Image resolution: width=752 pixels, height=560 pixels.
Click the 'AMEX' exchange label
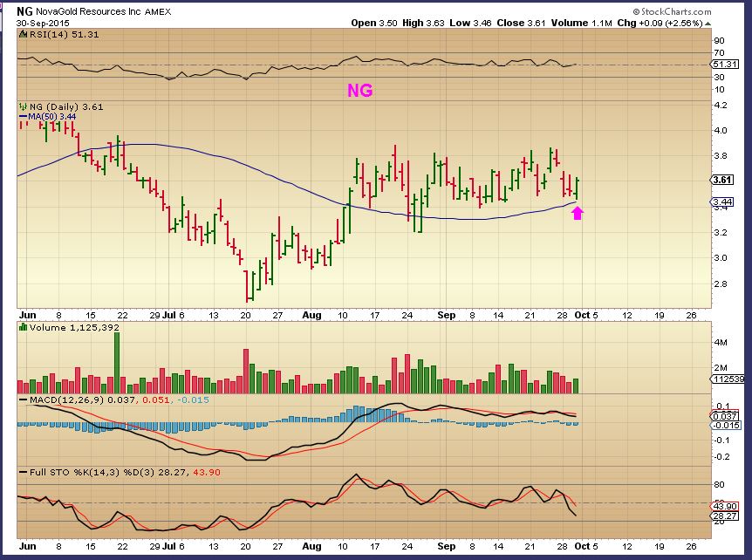tap(157, 11)
